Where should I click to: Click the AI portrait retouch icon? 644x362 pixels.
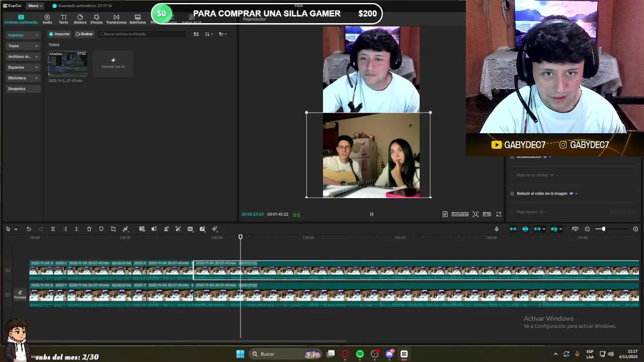click(166, 229)
